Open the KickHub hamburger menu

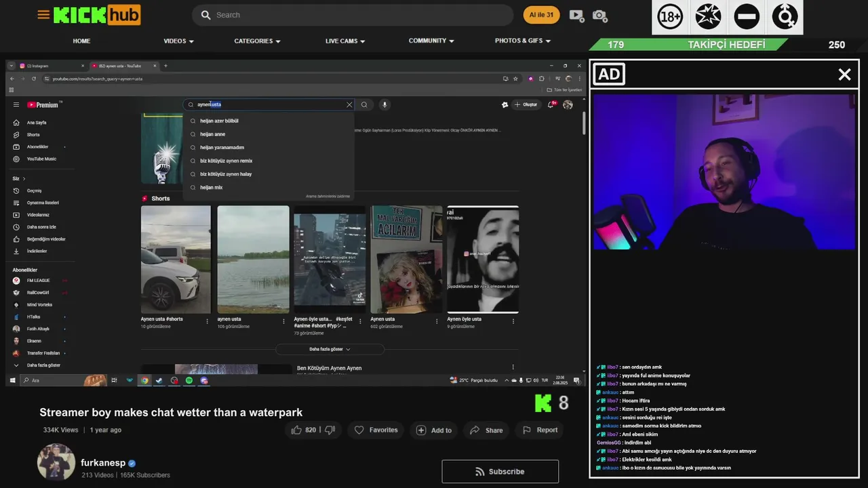click(x=43, y=14)
